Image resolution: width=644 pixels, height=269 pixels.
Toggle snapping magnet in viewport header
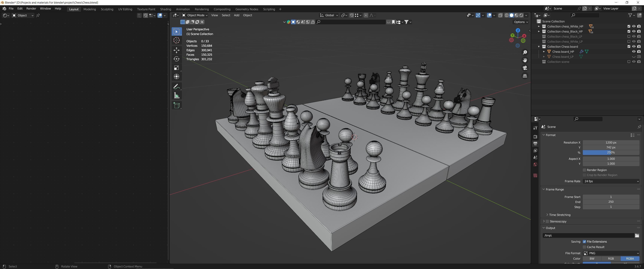352,15
